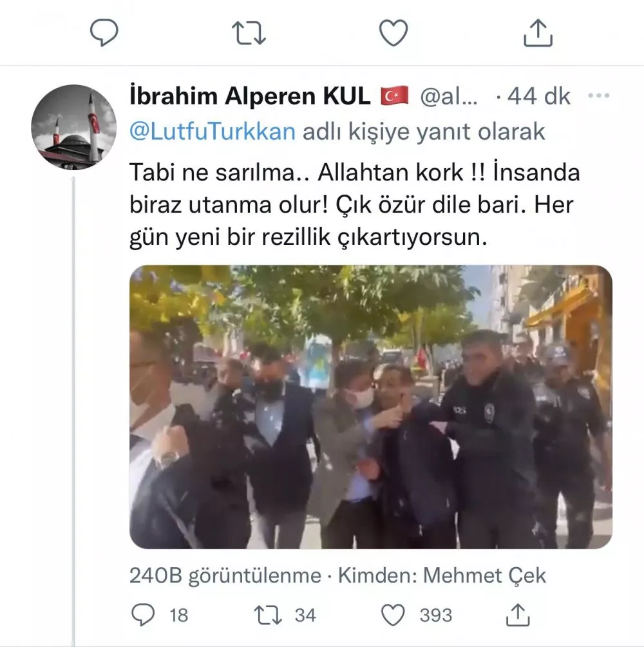Open the mosque profile picture avatar
This screenshot has width=644, height=647.
(x=74, y=127)
